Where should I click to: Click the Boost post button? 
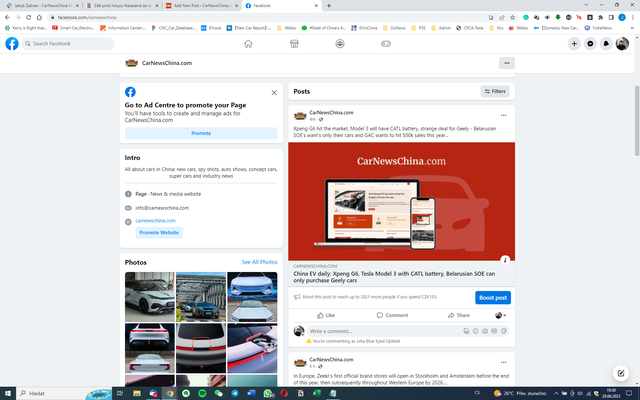[493, 298]
